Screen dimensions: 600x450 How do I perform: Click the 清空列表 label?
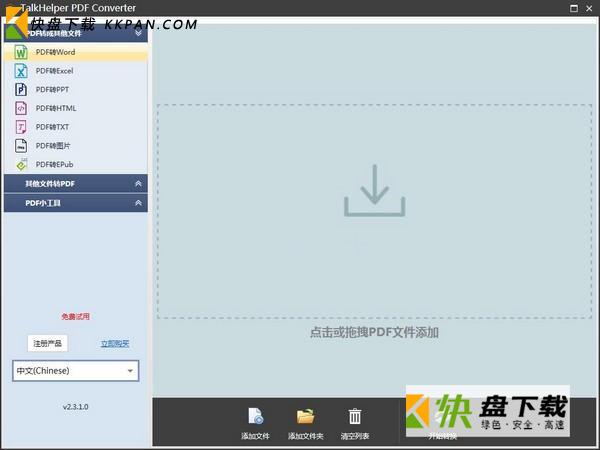355,436
